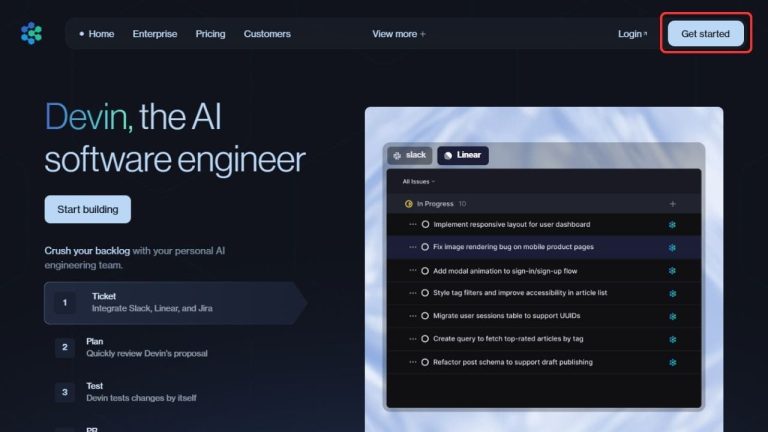Click the Devin icon beside 'Create query to fetch'
768x432 pixels.
click(x=672, y=339)
